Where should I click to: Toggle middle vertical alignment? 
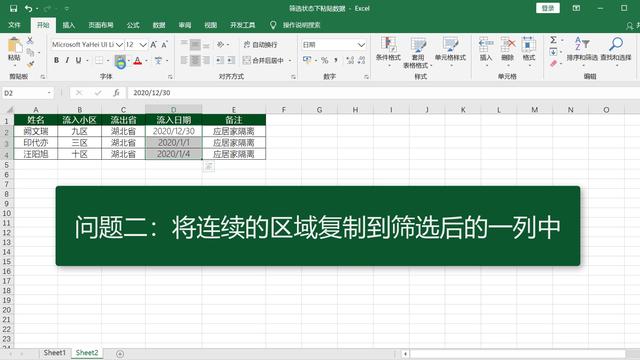click(x=195, y=44)
